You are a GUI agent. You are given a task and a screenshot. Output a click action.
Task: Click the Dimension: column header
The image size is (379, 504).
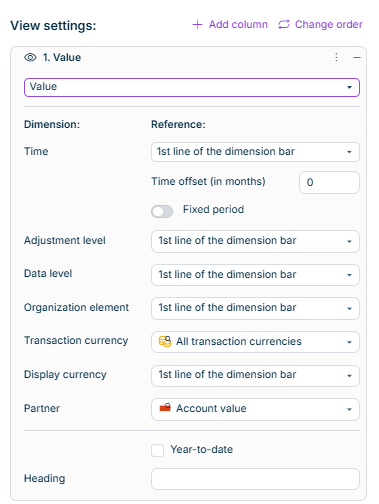[52, 125]
